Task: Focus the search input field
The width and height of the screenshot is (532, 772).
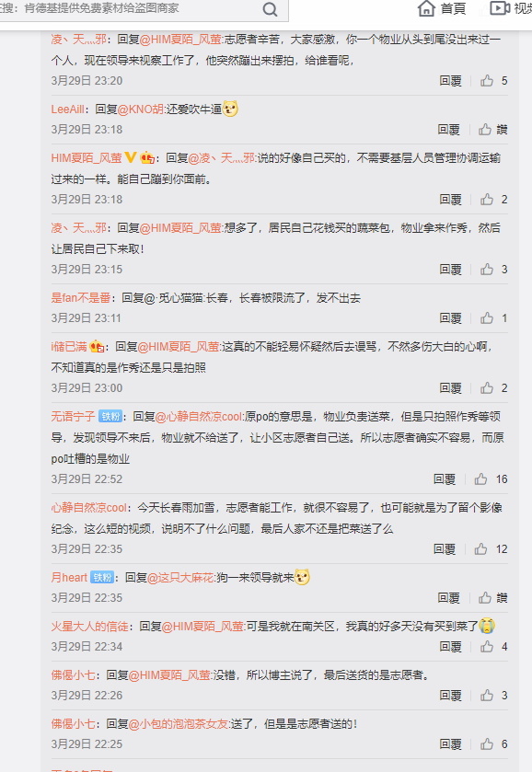Action: pyautogui.click(x=129, y=8)
